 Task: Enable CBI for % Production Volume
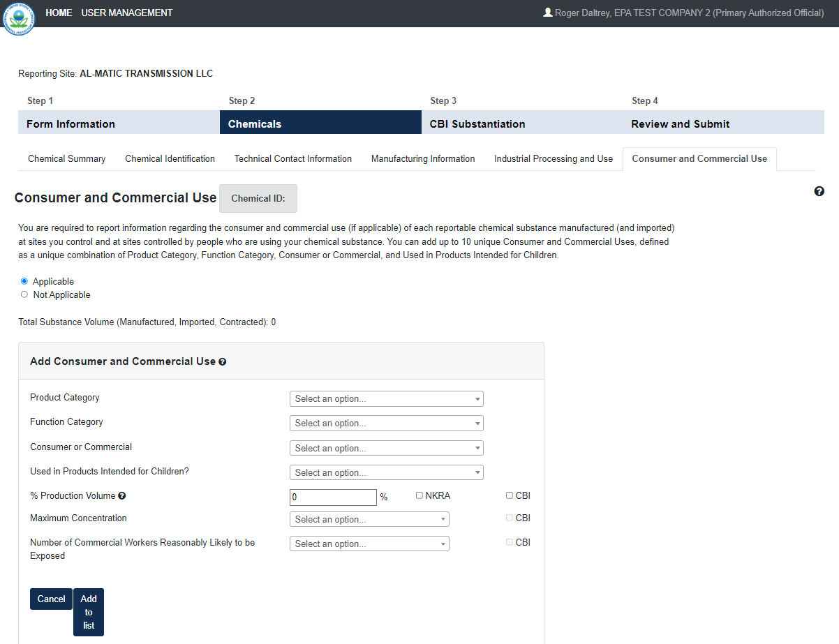tap(510, 495)
